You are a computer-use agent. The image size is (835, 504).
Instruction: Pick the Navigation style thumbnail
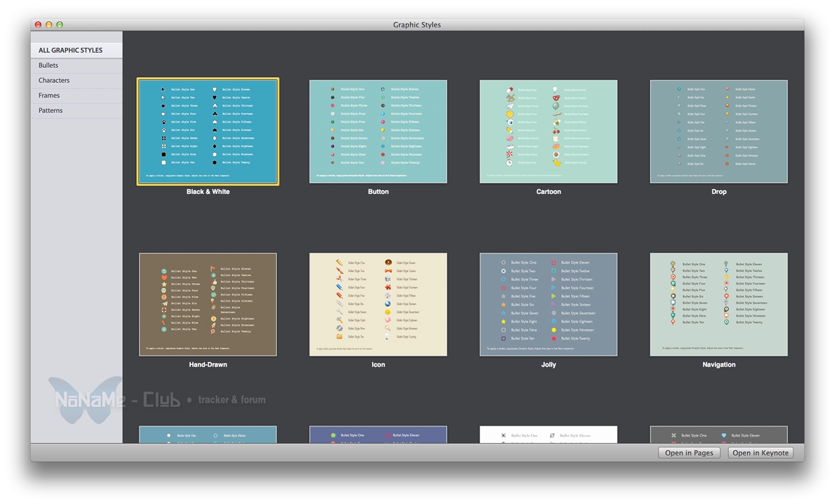tap(718, 304)
